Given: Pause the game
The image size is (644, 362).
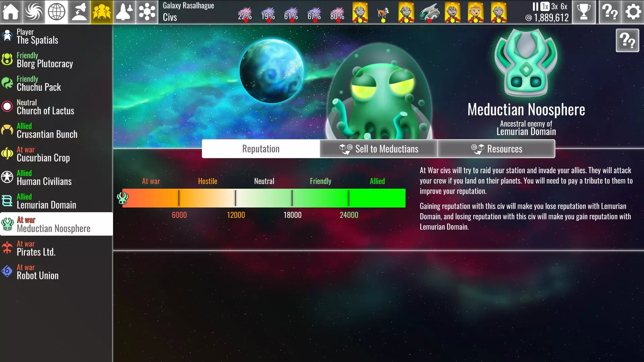Looking at the screenshot, I should point(535,6).
